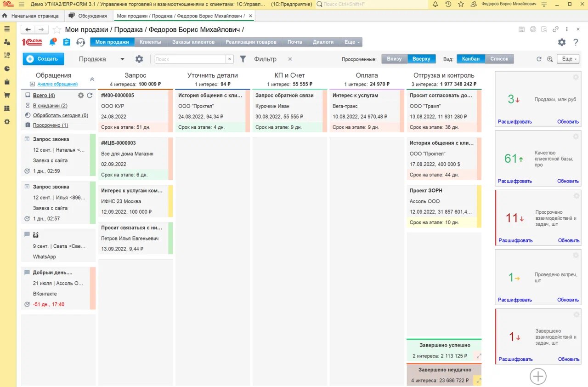Clear the kanban search field with x

click(230, 59)
